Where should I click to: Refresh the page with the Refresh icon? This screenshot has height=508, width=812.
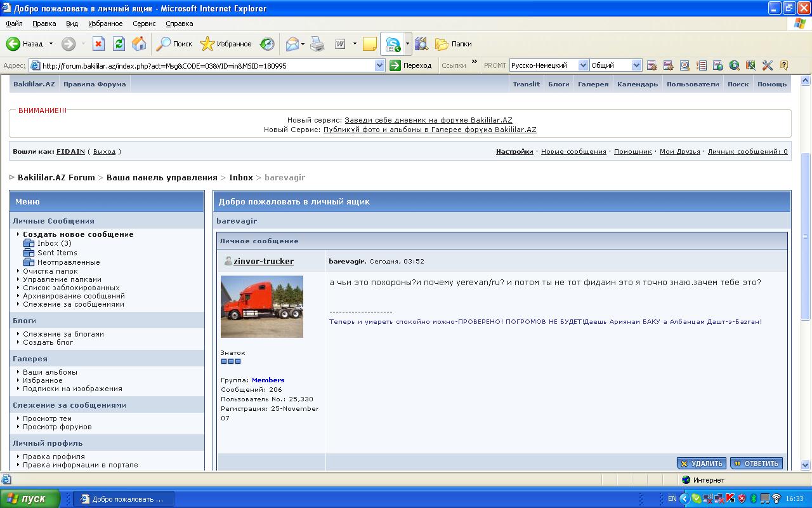click(x=119, y=44)
